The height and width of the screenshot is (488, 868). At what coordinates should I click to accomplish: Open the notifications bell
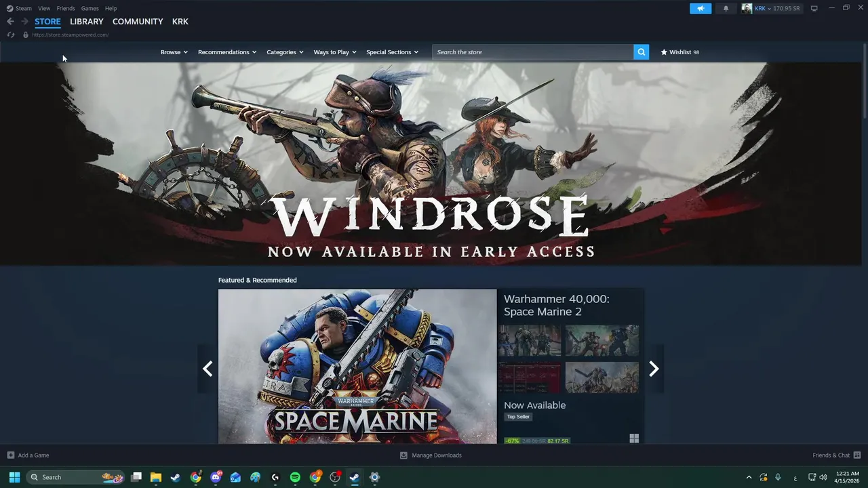coord(726,8)
